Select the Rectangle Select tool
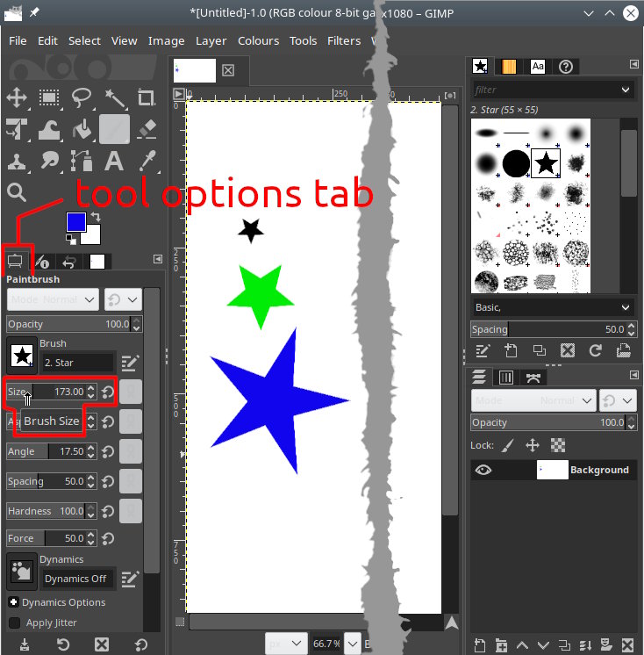The width and height of the screenshot is (644, 655). point(49,97)
